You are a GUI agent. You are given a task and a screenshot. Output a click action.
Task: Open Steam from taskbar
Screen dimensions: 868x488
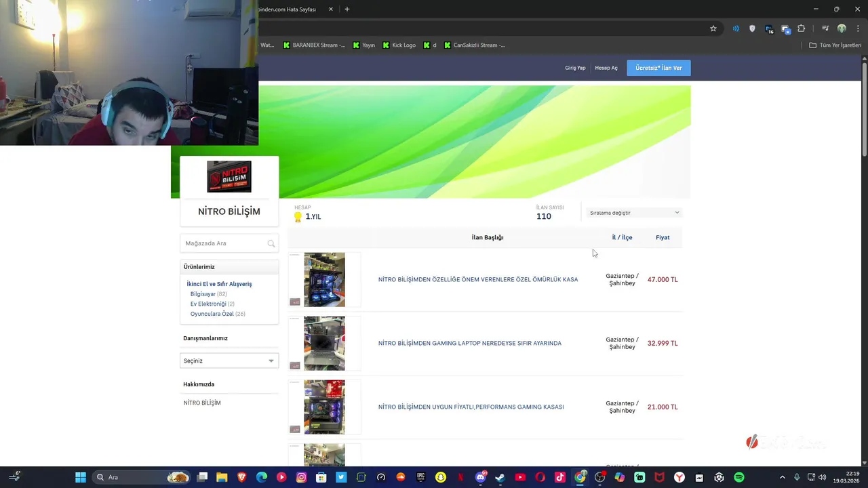500,477
